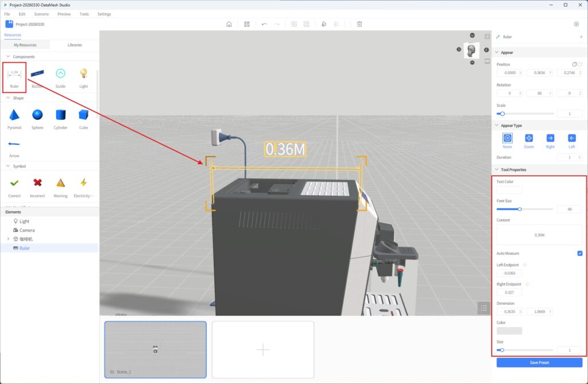Open the Scenario menu
The width and height of the screenshot is (588, 384).
click(41, 14)
